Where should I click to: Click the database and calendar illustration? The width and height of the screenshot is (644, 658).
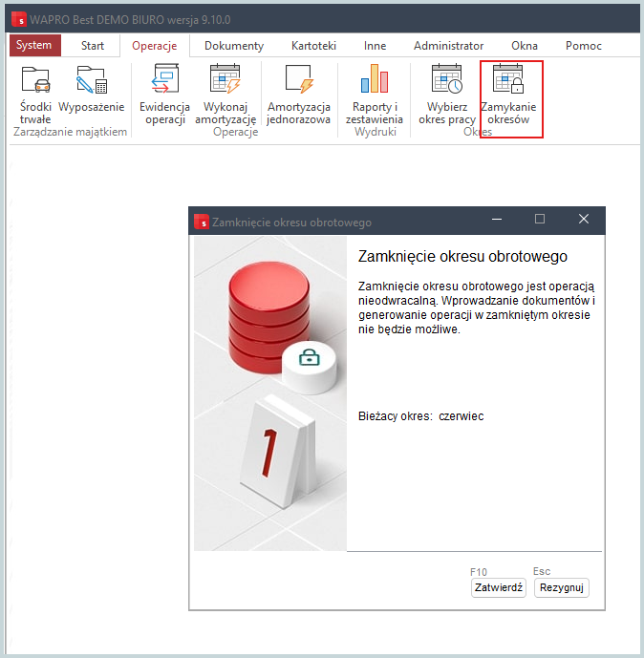[x=270, y=393]
